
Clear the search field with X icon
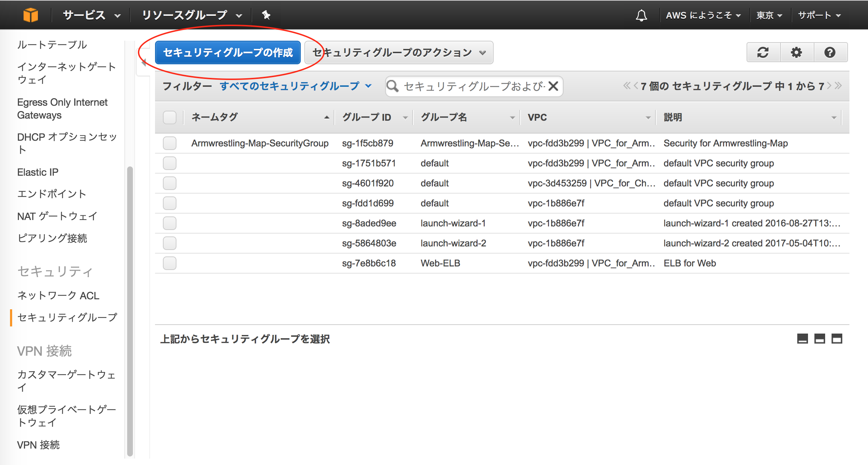click(553, 86)
